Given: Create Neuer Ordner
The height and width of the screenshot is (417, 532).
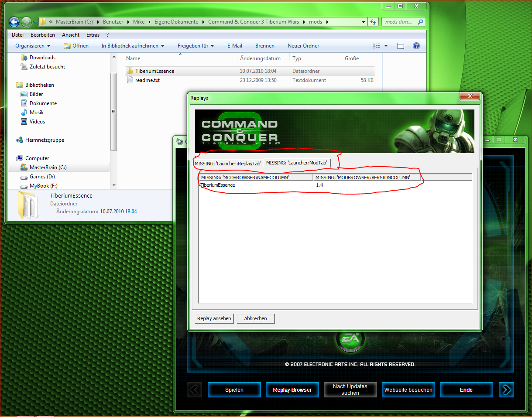Looking at the screenshot, I should click(303, 46).
